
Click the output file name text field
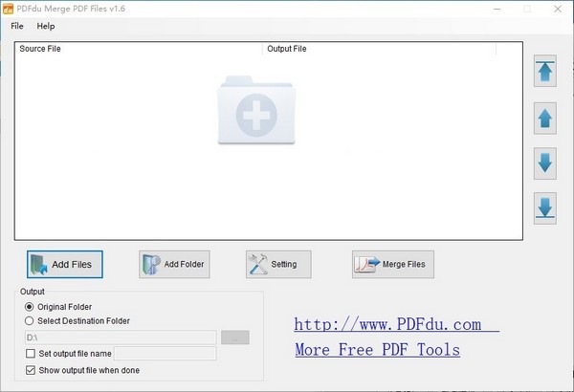(166, 354)
